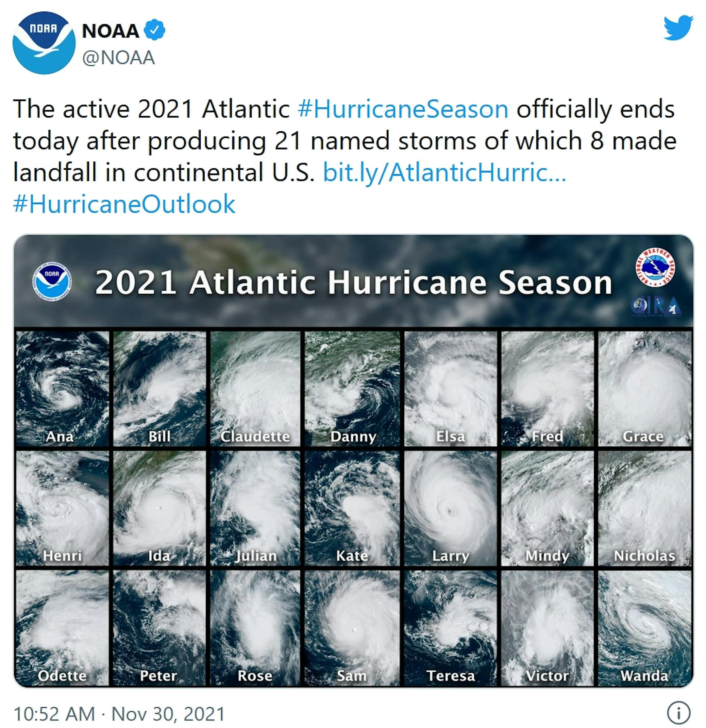
Task: Select the Ida storm thumbnail
Action: (159, 508)
